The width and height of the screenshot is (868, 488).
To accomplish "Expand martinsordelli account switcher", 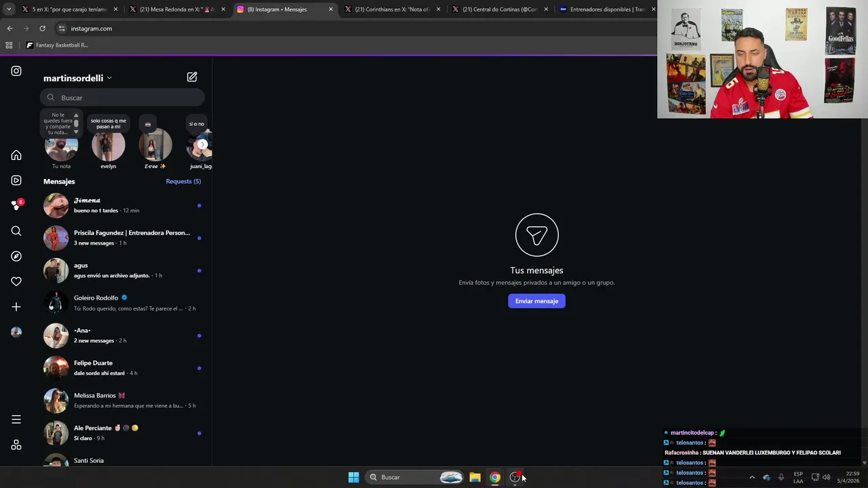I will click(77, 78).
